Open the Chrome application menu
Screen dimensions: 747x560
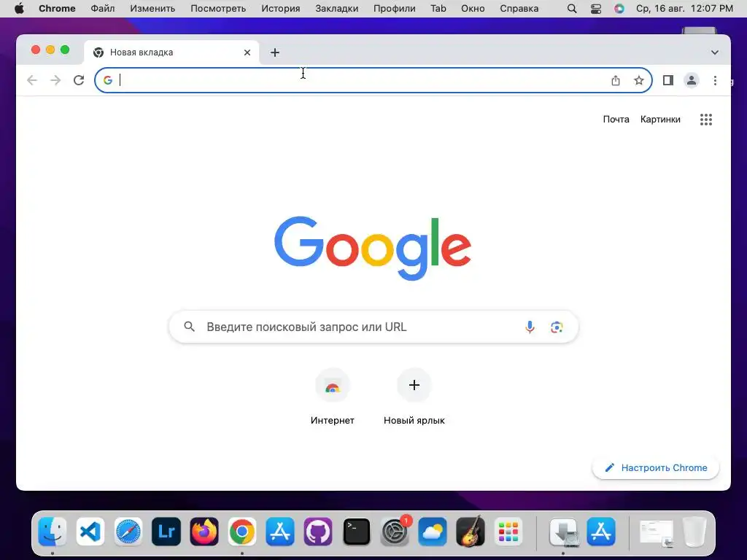[x=57, y=9]
